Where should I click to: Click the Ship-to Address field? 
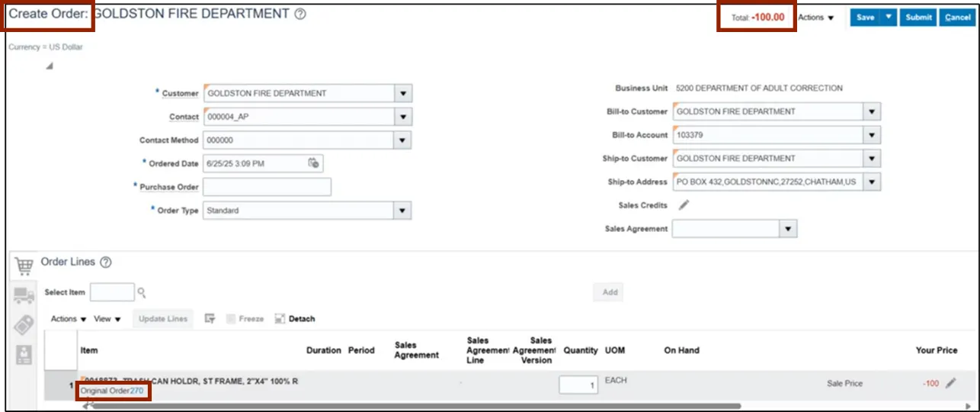pos(768,182)
